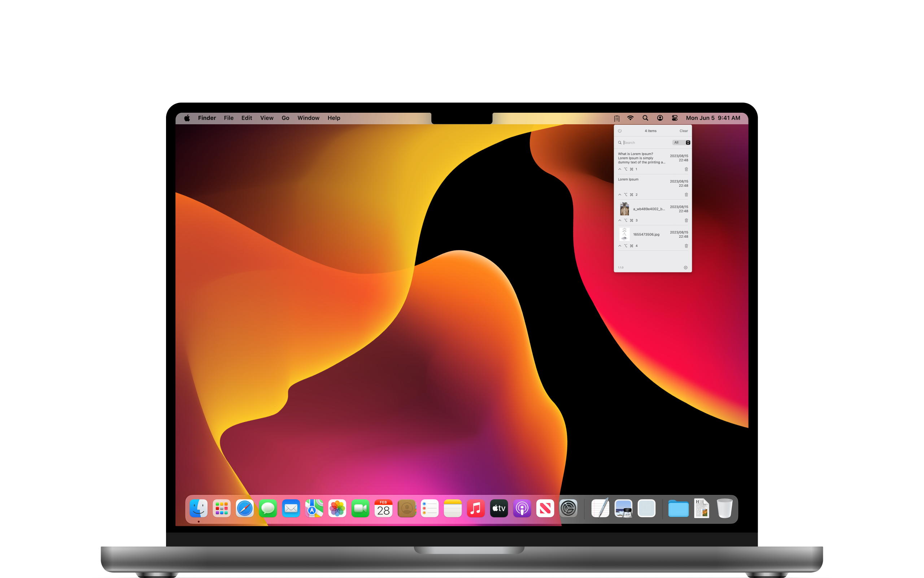Open Music from the Dock

pos(476,508)
